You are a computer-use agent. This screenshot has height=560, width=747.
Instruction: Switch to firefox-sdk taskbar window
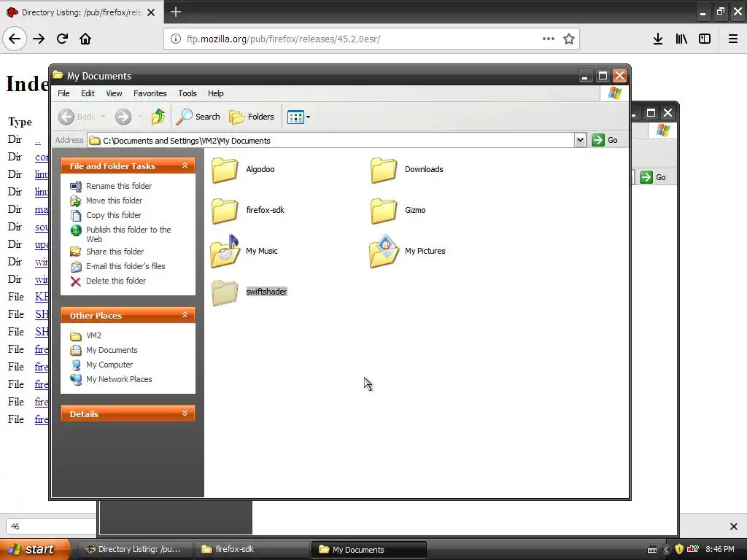[x=252, y=549]
